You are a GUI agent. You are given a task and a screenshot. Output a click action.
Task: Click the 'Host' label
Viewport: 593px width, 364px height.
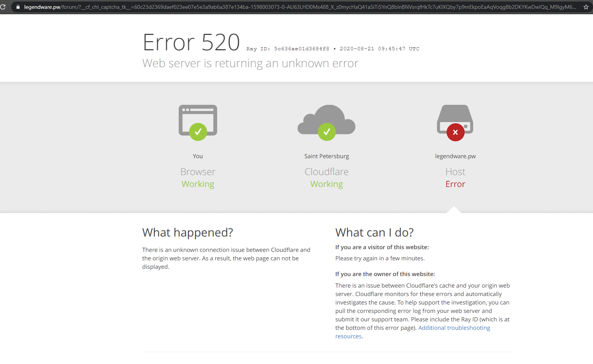tap(455, 172)
